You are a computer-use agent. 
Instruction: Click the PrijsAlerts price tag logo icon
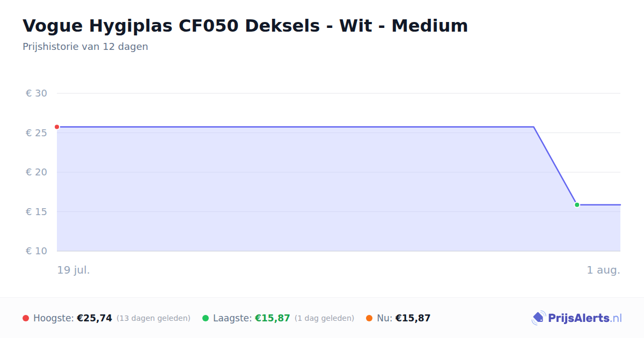click(539, 318)
